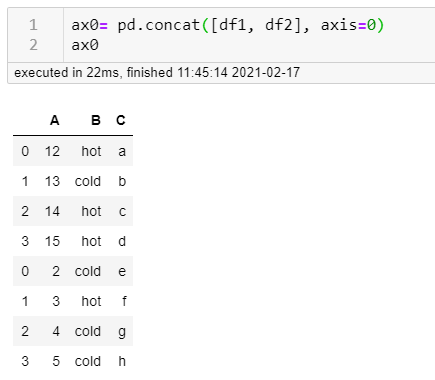The width and height of the screenshot is (435, 380).
Task: Place cursor in pd.concat code line
Action: point(228,25)
